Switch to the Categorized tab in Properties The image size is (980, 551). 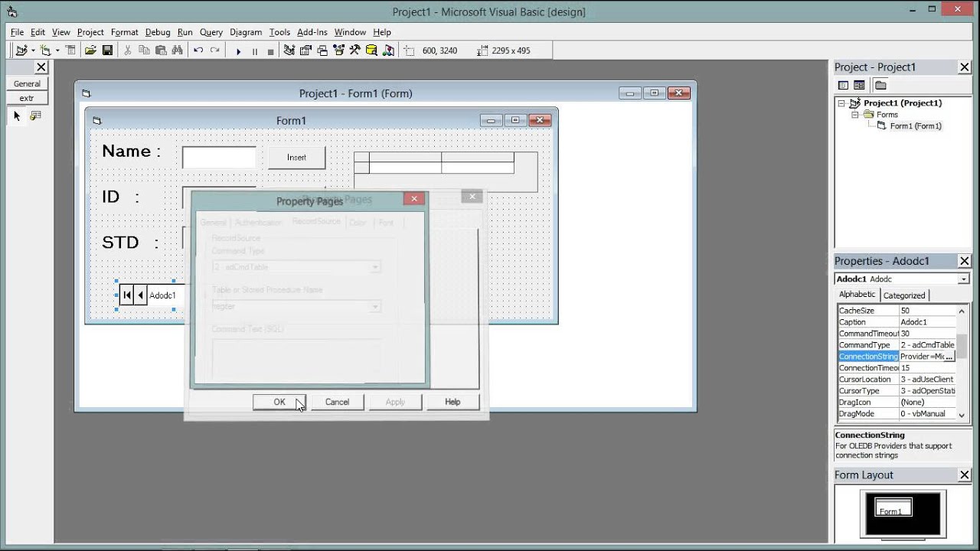(x=904, y=295)
